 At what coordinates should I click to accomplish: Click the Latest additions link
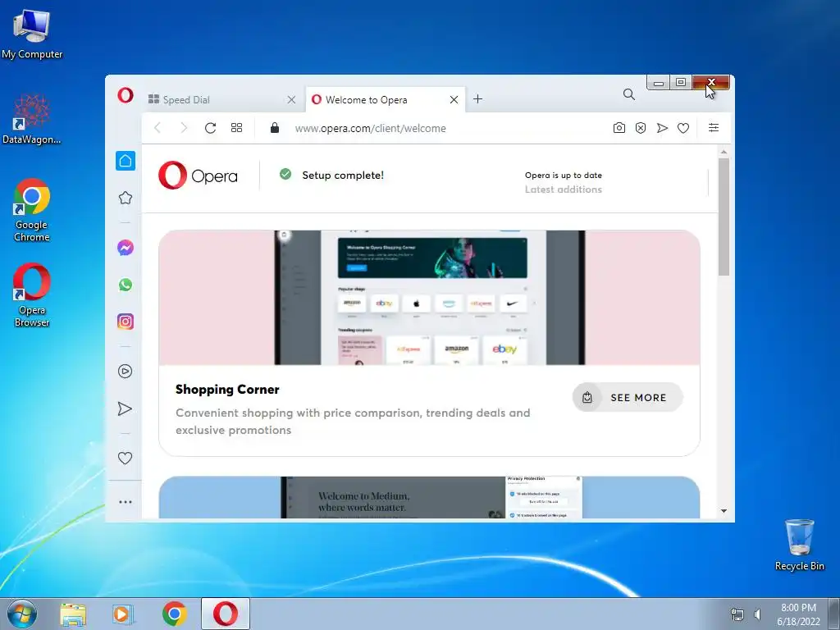563,189
